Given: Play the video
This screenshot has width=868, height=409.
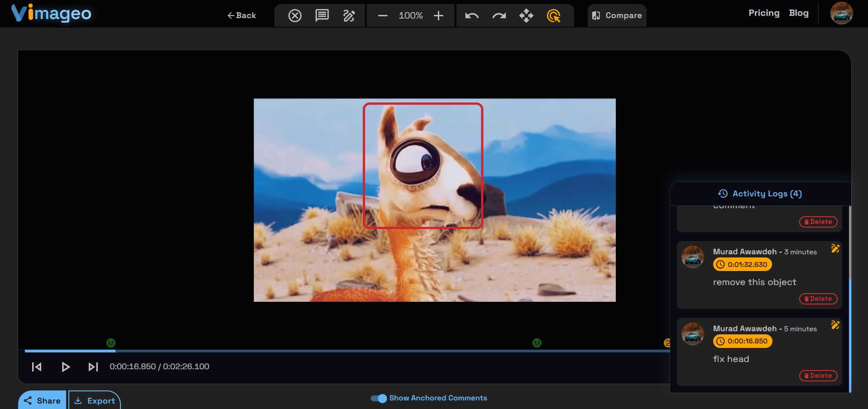Looking at the screenshot, I should [66, 367].
